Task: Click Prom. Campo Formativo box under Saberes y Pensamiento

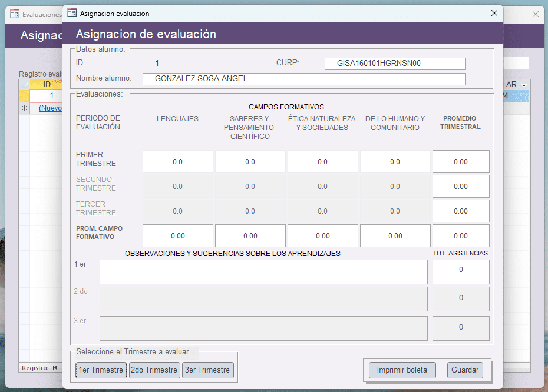Action: [x=250, y=235]
